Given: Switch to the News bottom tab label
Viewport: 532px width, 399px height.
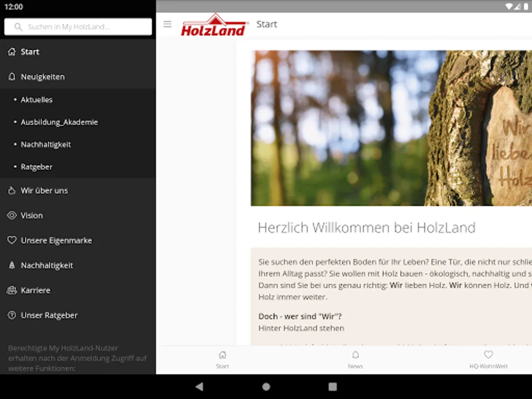Looking at the screenshot, I should coord(356,366).
